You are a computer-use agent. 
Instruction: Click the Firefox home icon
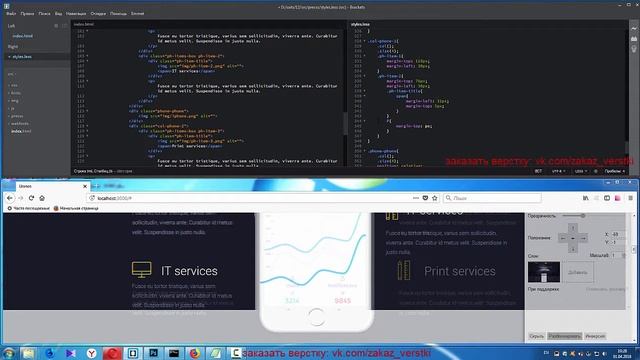tap(42, 198)
